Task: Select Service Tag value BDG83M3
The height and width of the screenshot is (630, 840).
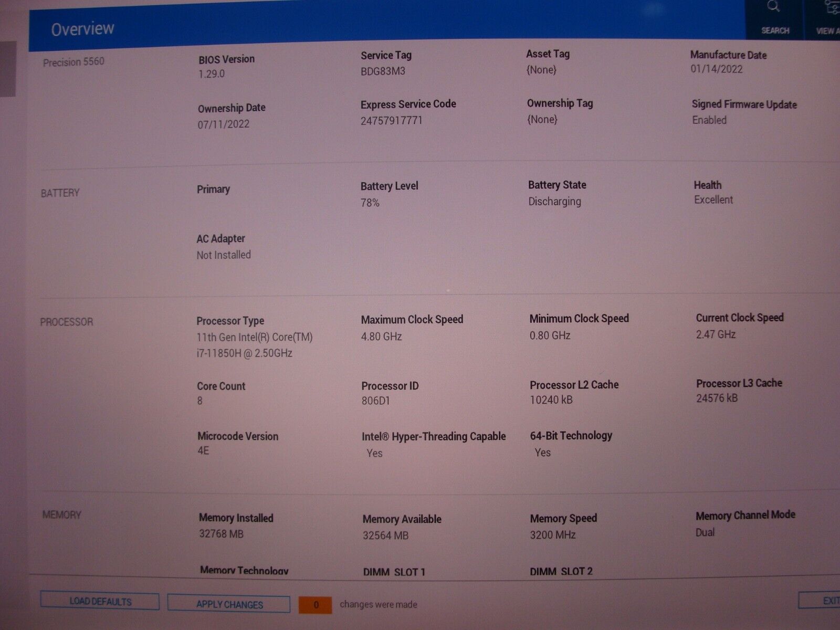Action: coord(383,71)
